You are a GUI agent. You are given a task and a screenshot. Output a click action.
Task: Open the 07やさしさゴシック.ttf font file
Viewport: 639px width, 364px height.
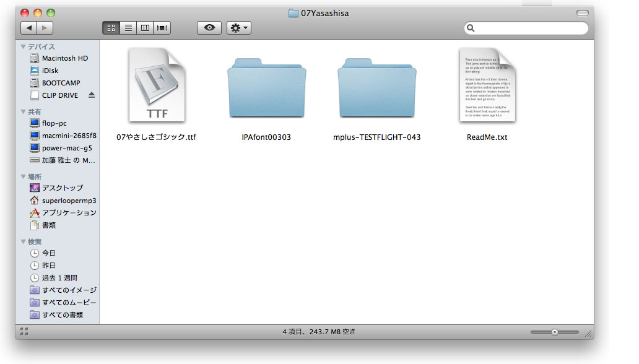click(157, 87)
